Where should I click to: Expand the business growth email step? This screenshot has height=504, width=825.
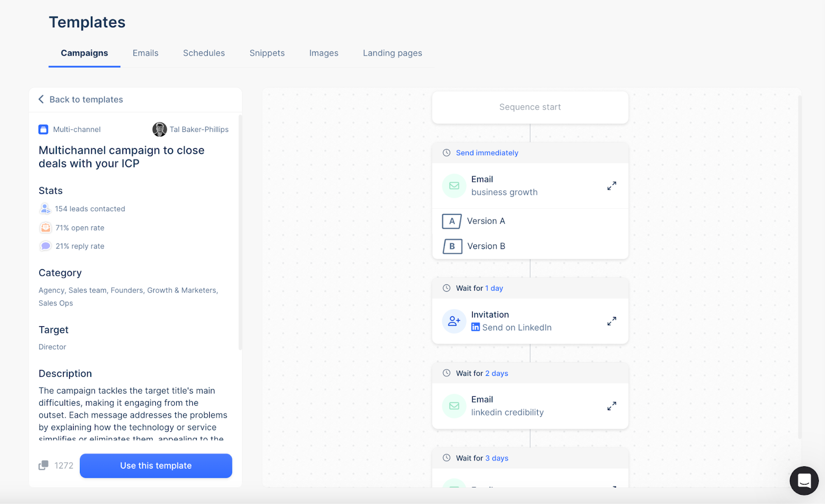coord(612,186)
